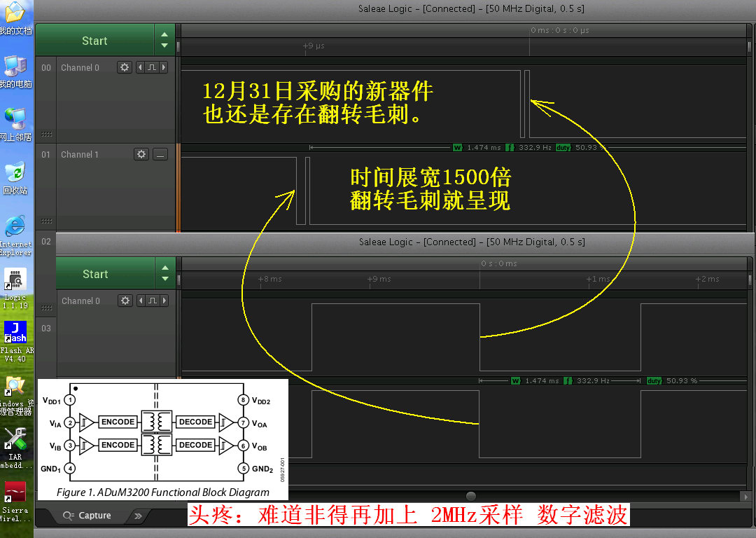Click the '1.474 ms' value in top window
This screenshot has height=538, width=756.
point(484,148)
